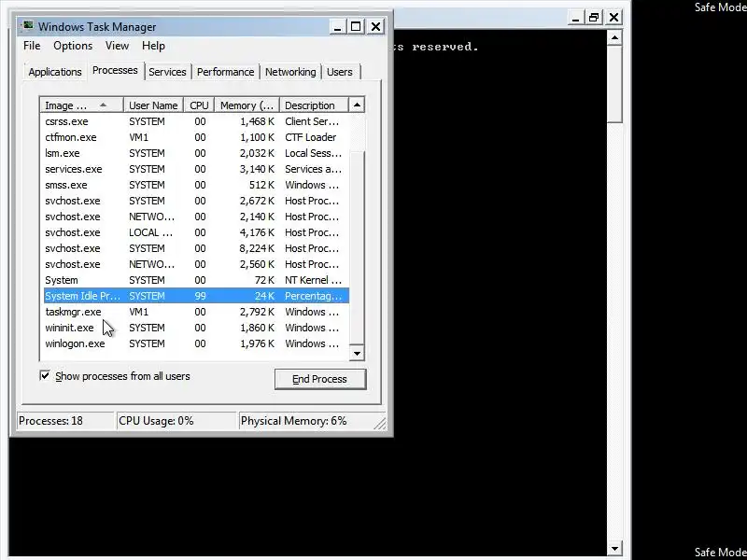
Task: Select the lsm.exe process row
Action: click(196, 153)
